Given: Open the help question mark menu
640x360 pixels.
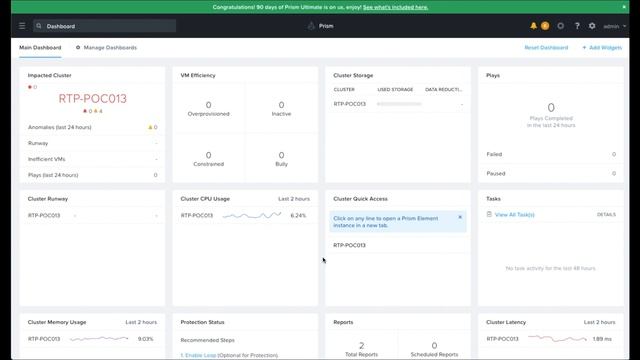Looking at the screenshot, I should click(x=577, y=26).
